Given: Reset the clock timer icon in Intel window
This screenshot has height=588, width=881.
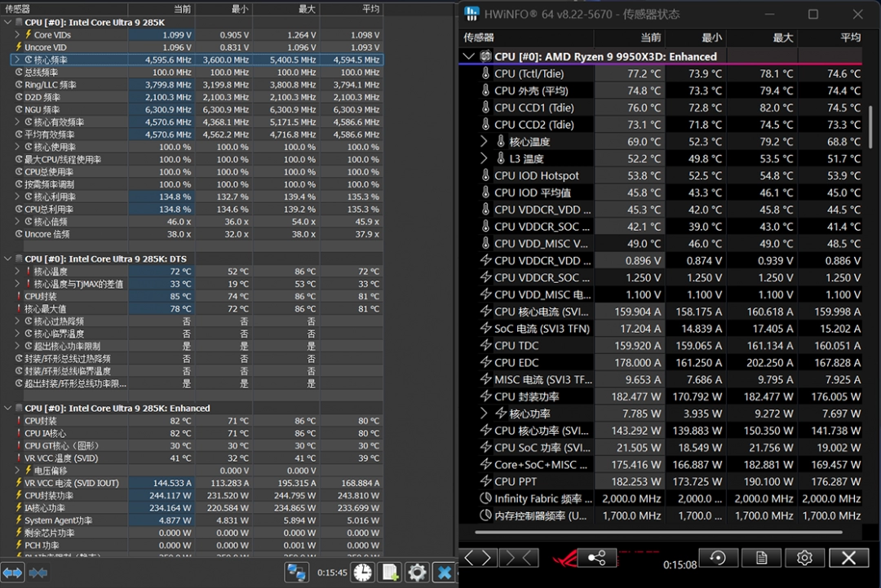Looking at the screenshot, I should pyautogui.click(x=363, y=573).
